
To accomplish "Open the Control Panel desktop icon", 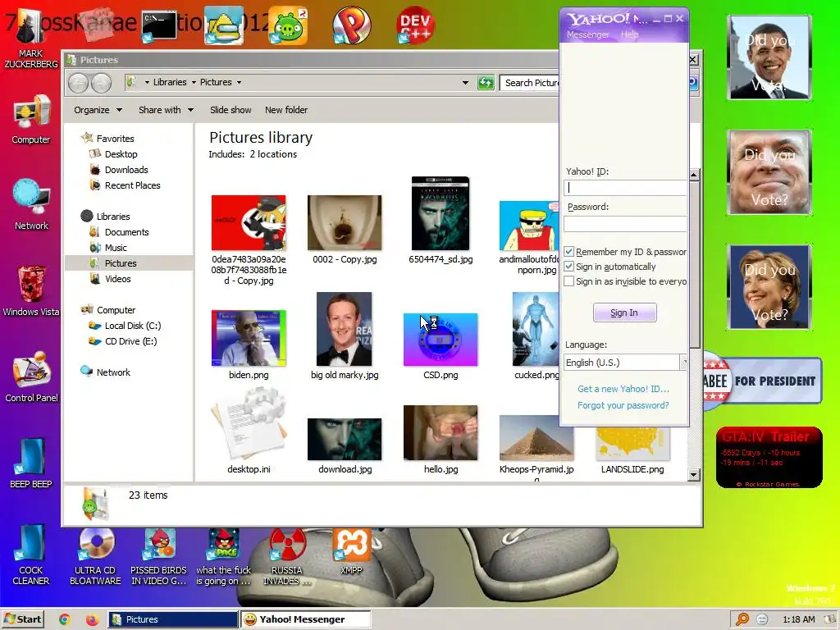I will [x=31, y=377].
